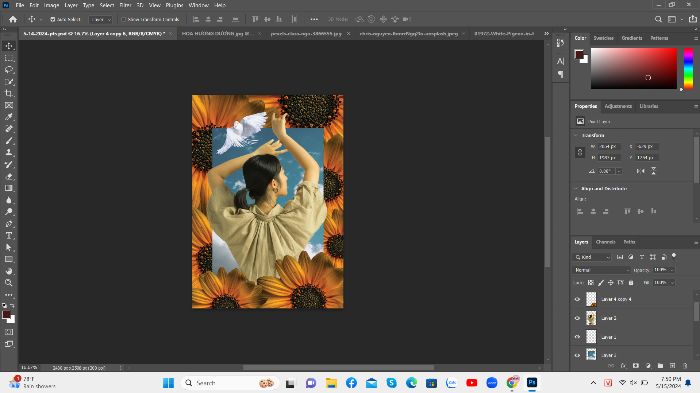Select the Path Selection tool

[x=9, y=247]
